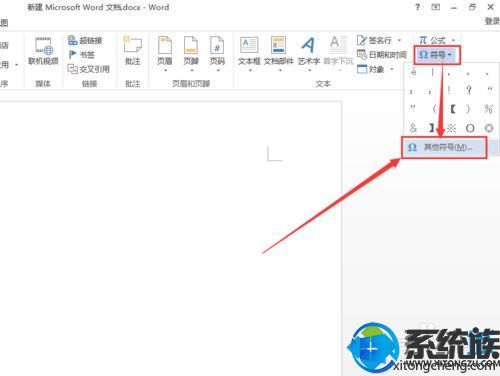Insert the percent sign symbol
This screenshot has height=376, width=500.
click(x=488, y=109)
